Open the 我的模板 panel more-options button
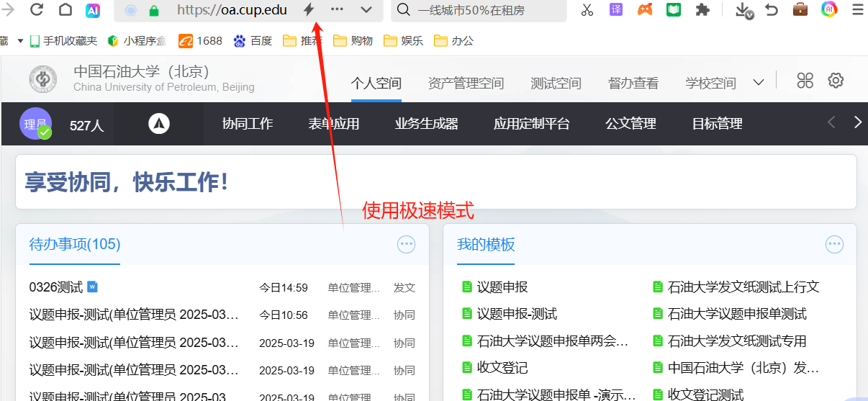Image resolution: width=868 pixels, height=401 pixels. pos(834,245)
